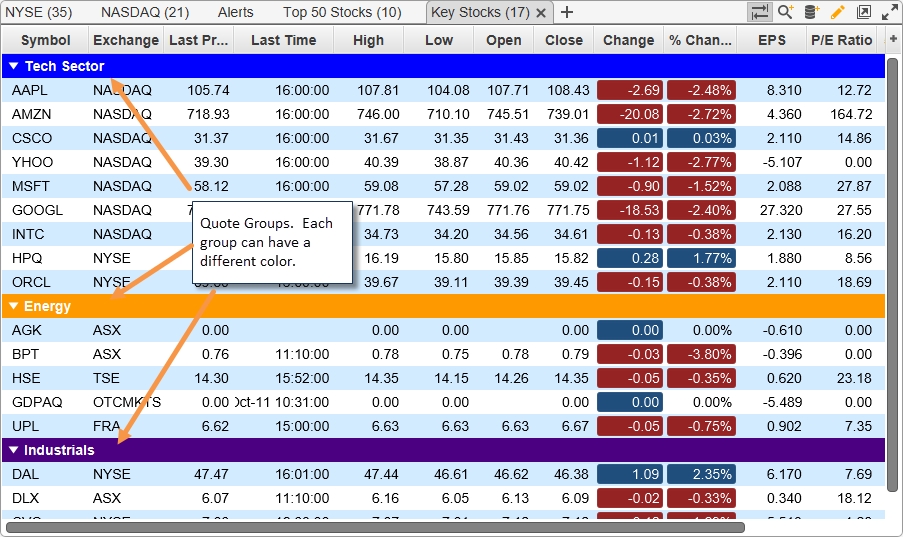Screen dimensions: 903x537
Task: Sort by the EPS column header
Action: pyautogui.click(x=771, y=40)
